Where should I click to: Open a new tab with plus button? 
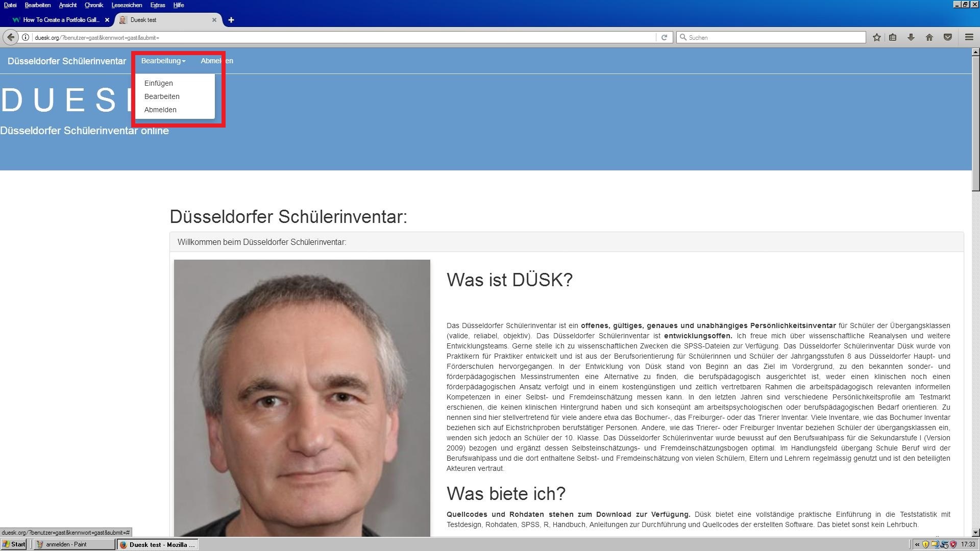coord(231,20)
